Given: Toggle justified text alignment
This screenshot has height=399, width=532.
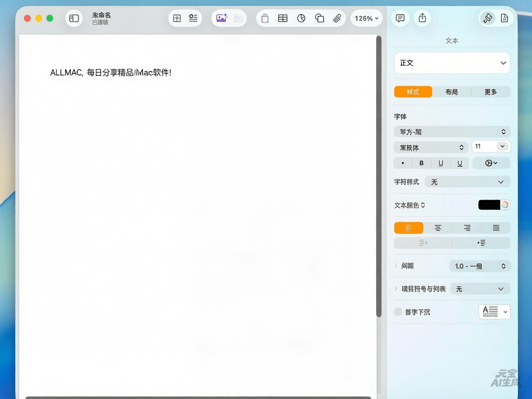Looking at the screenshot, I should tap(496, 228).
